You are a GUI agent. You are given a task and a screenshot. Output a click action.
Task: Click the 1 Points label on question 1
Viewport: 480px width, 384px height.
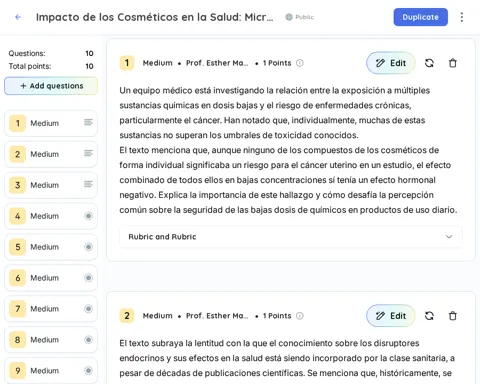pyautogui.click(x=277, y=63)
